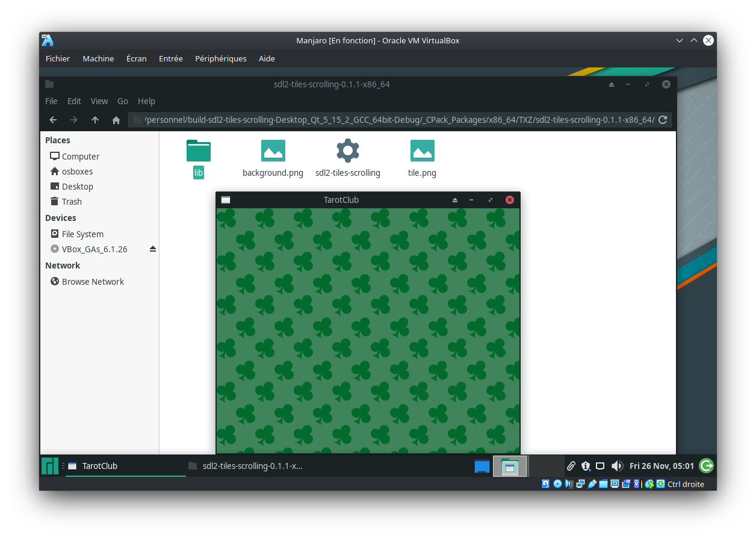Viewport: 756px width, 537px height.
Task: Go up to the parent folder
Action: 95,120
